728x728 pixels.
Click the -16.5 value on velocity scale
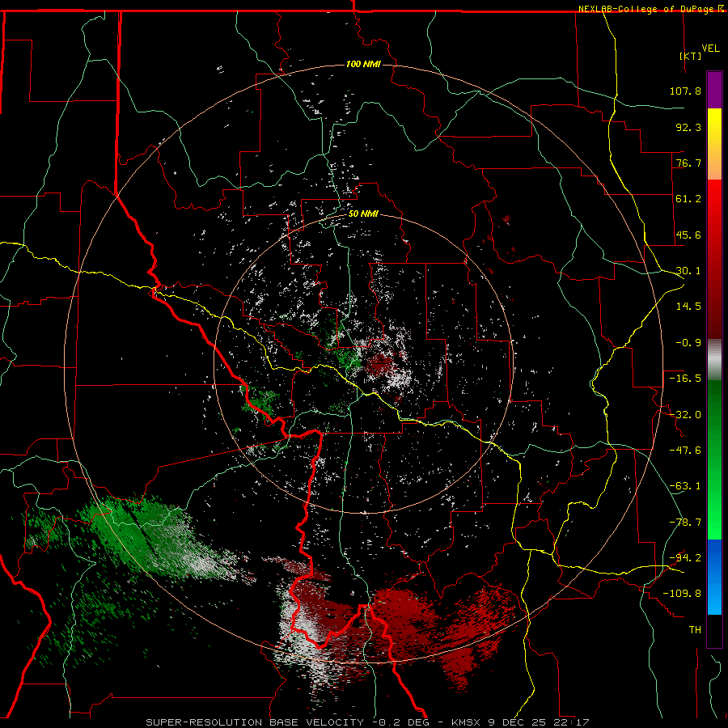[685, 379]
